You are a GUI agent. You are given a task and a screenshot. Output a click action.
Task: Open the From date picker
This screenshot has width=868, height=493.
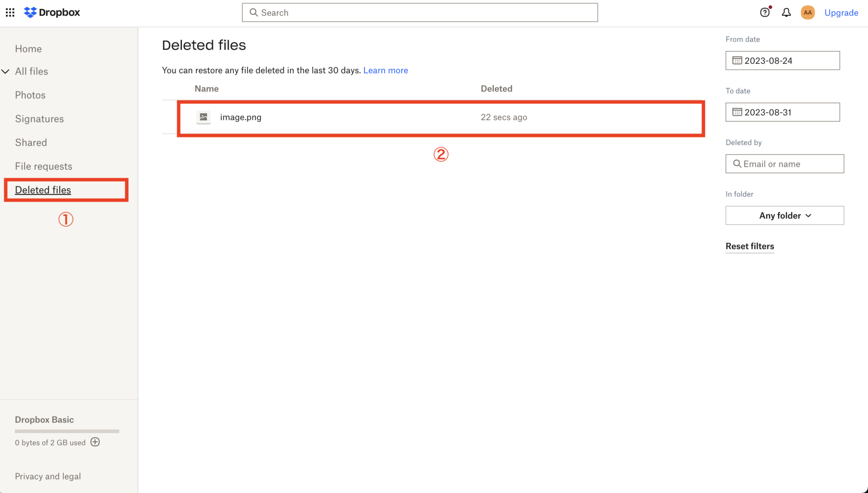[x=782, y=60]
